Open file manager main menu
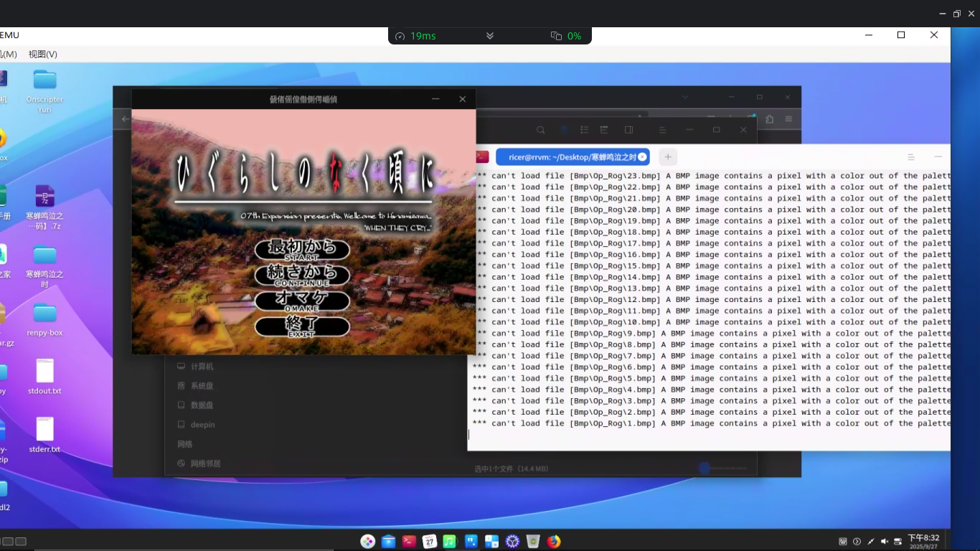Screen dimensions: 980x551 click(663, 130)
